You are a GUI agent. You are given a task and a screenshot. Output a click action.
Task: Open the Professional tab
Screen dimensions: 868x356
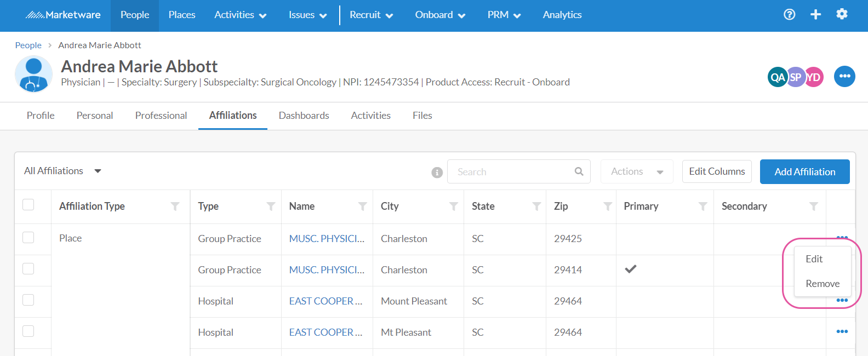pos(161,116)
